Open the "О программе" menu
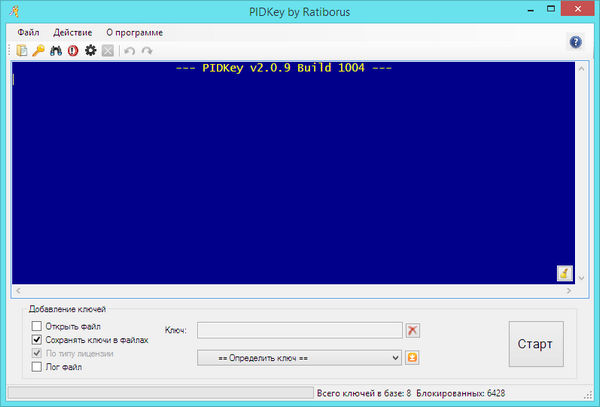The height and width of the screenshot is (407, 600). 134,32
